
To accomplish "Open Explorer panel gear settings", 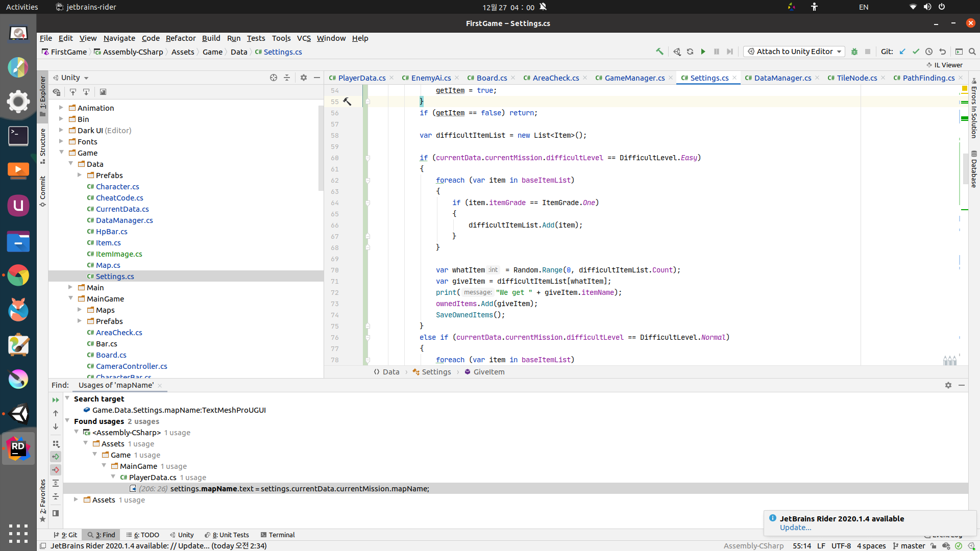I will (304, 78).
